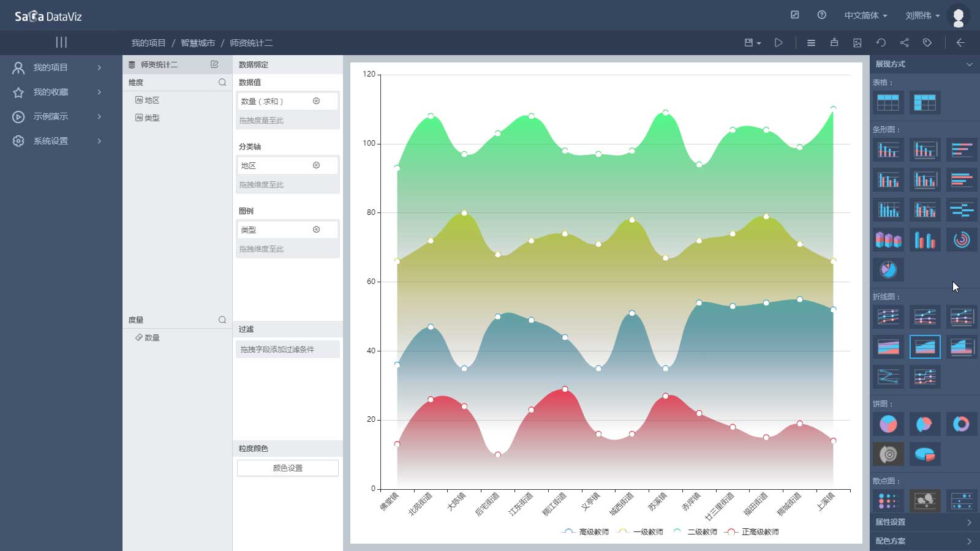Select the first table display style
Viewport: 980px width, 551px height.
pos(888,102)
